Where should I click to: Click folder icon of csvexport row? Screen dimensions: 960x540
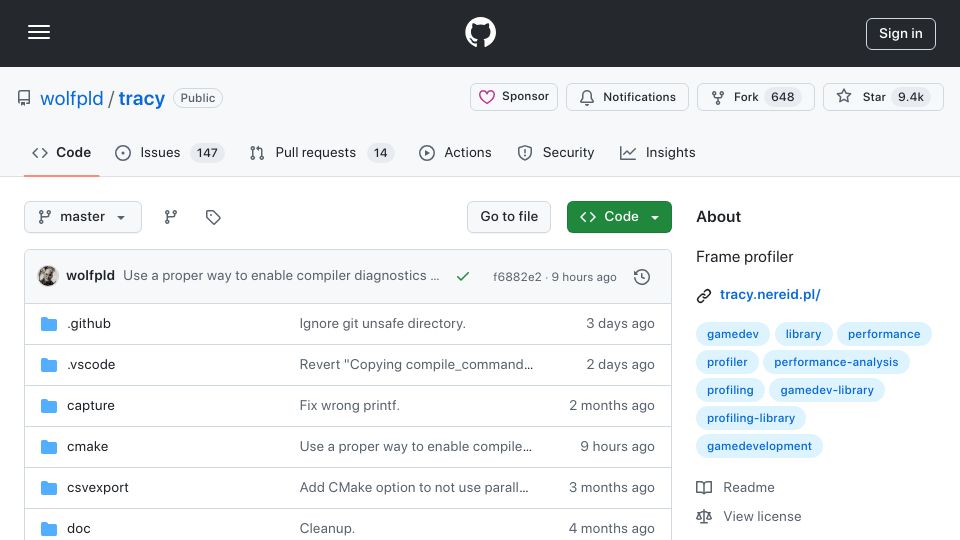point(49,488)
